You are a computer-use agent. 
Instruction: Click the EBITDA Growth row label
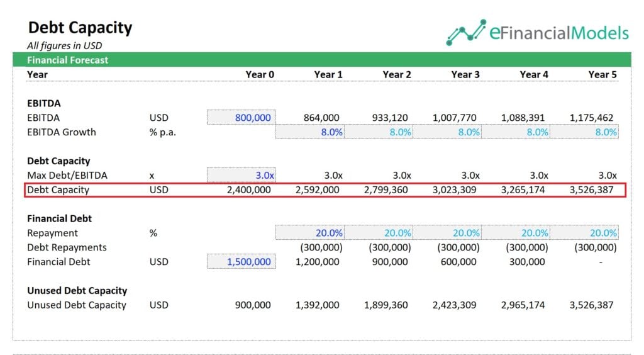point(61,132)
